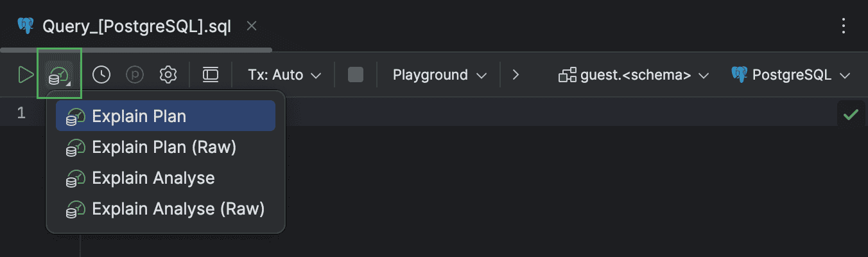Click the green Execute run arrow
The height and width of the screenshot is (257, 868).
coord(26,75)
